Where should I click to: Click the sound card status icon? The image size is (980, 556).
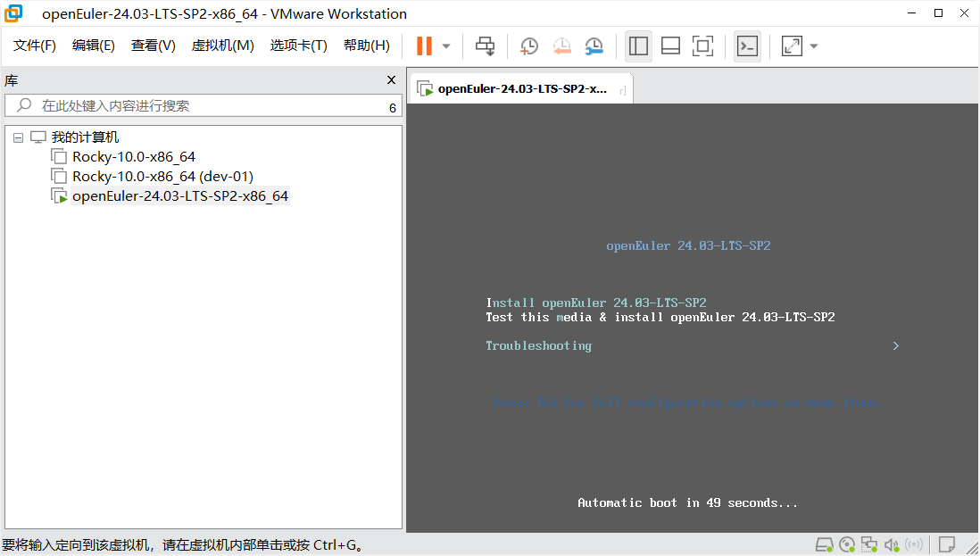892,544
